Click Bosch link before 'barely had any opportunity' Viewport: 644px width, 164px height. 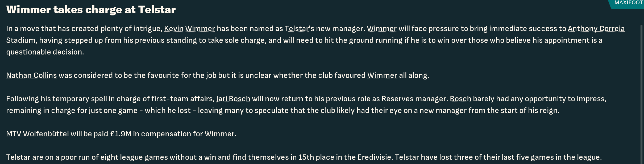point(460,99)
